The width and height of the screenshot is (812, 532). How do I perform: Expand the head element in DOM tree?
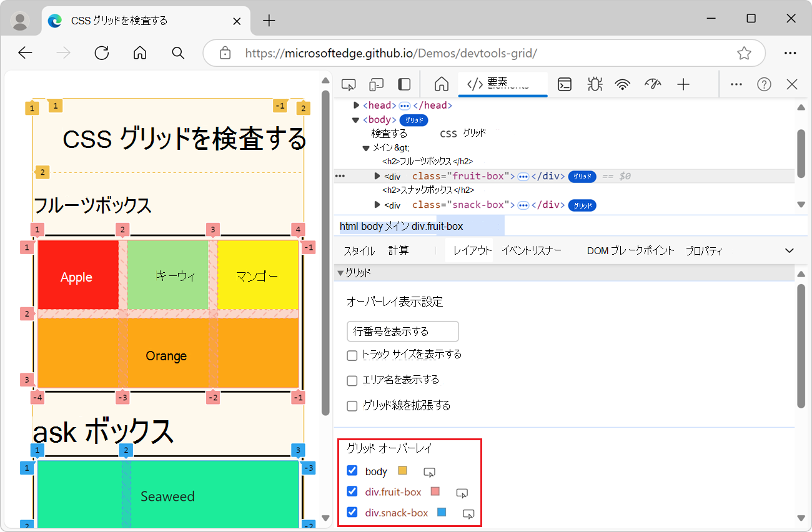(x=355, y=105)
